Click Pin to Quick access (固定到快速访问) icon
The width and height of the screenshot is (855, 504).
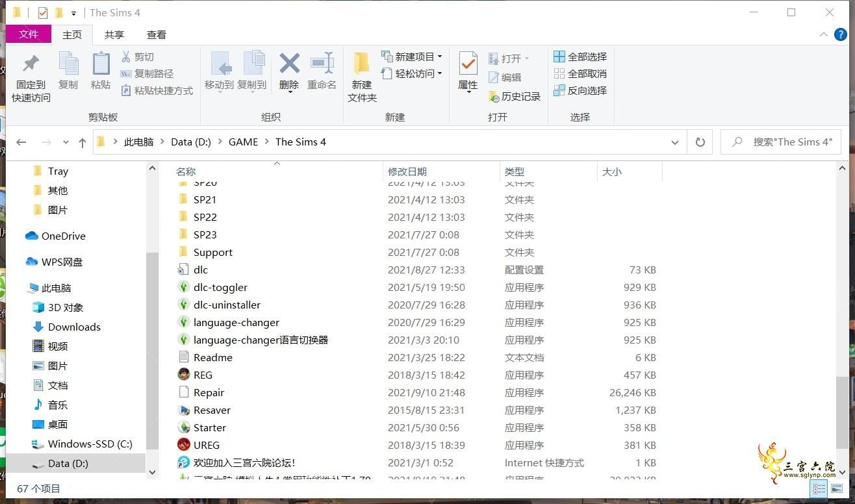[x=31, y=64]
